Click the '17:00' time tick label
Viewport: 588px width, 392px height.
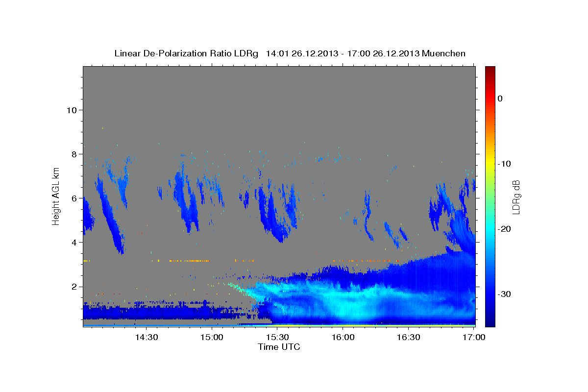click(x=474, y=338)
